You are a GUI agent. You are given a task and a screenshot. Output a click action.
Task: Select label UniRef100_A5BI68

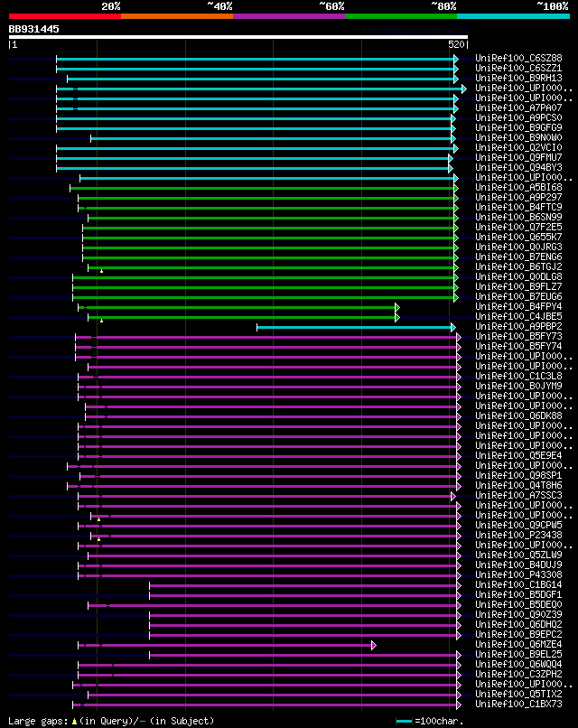(x=518, y=188)
